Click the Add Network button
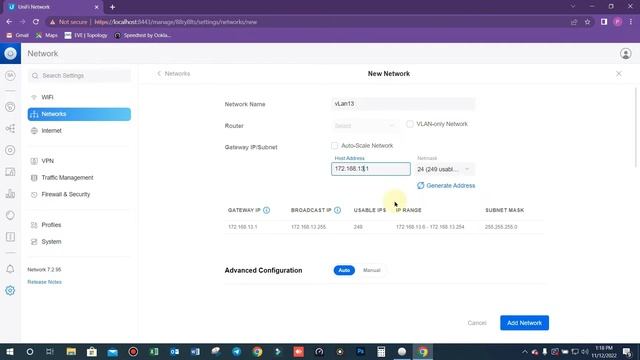The height and width of the screenshot is (360, 640). click(524, 323)
